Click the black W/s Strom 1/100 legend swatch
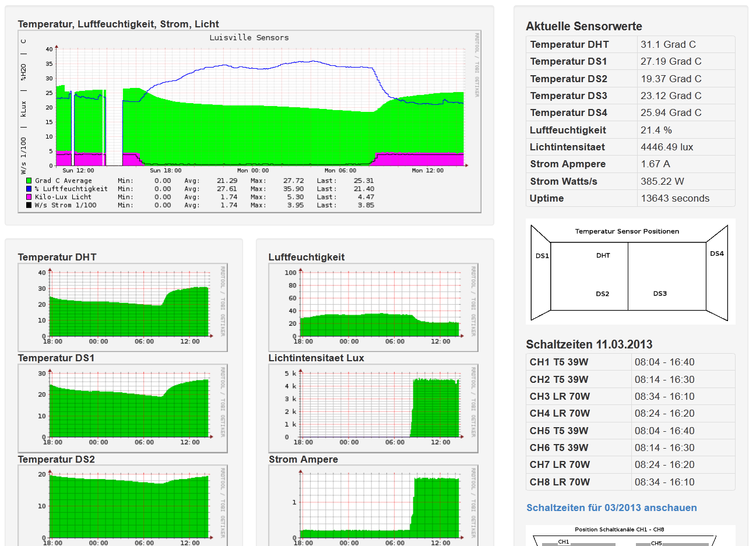Image resolution: width=756 pixels, height=546 pixels. point(29,205)
